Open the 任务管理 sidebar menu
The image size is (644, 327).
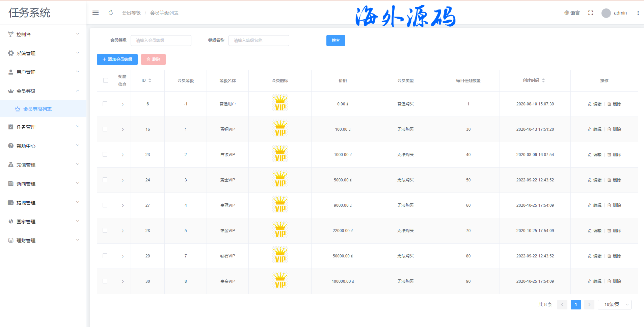click(43, 127)
